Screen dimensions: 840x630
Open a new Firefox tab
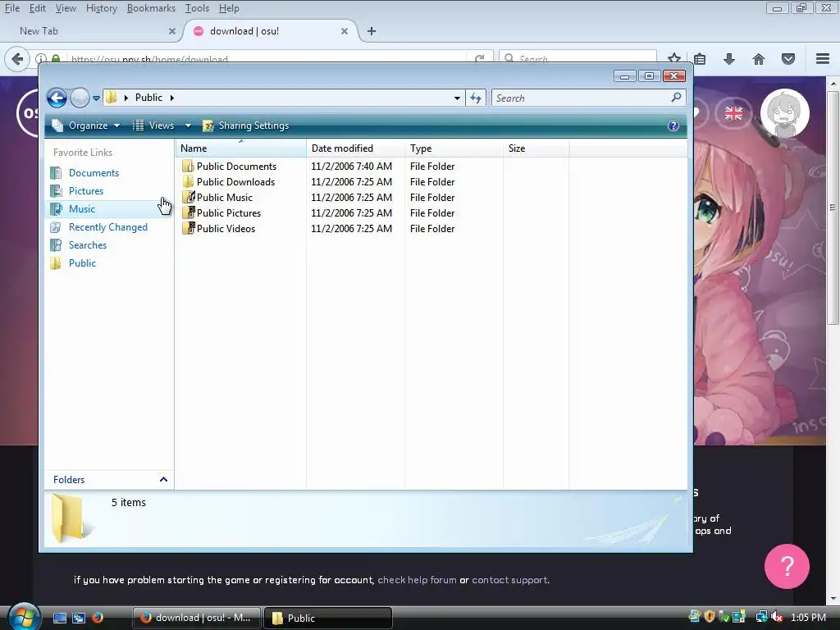[x=372, y=31]
